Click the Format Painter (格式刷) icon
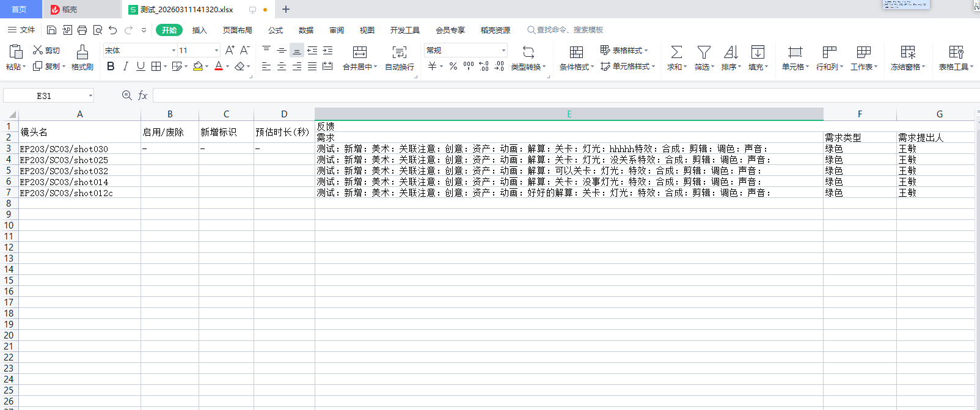Image resolution: width=980 pixels, height=410 pixels. 82,53
